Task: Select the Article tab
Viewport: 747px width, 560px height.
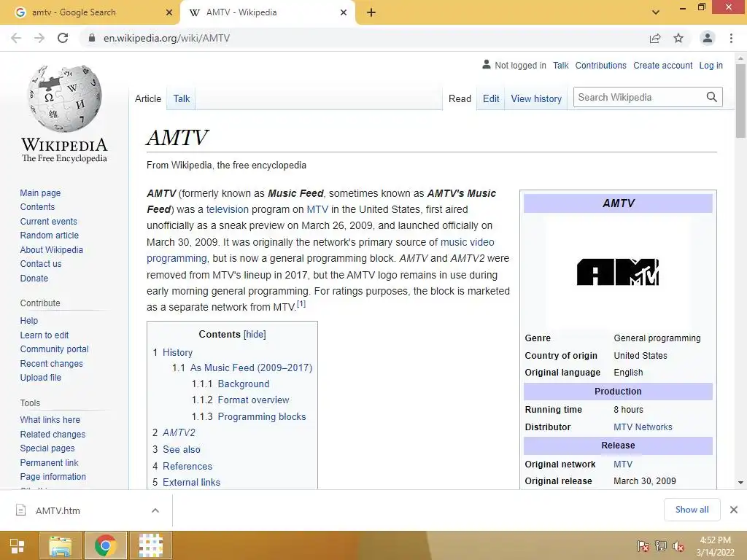Action: (x=148, y=98)
